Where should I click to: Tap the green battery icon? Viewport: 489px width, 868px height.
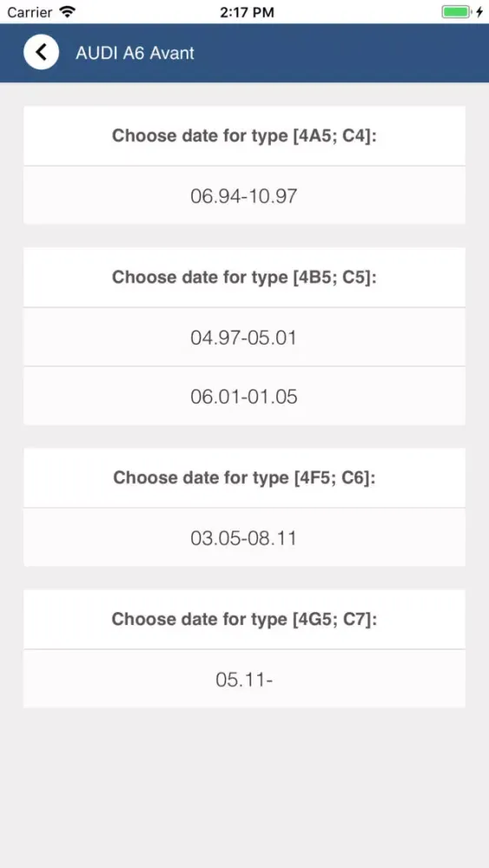click(456, 11)
